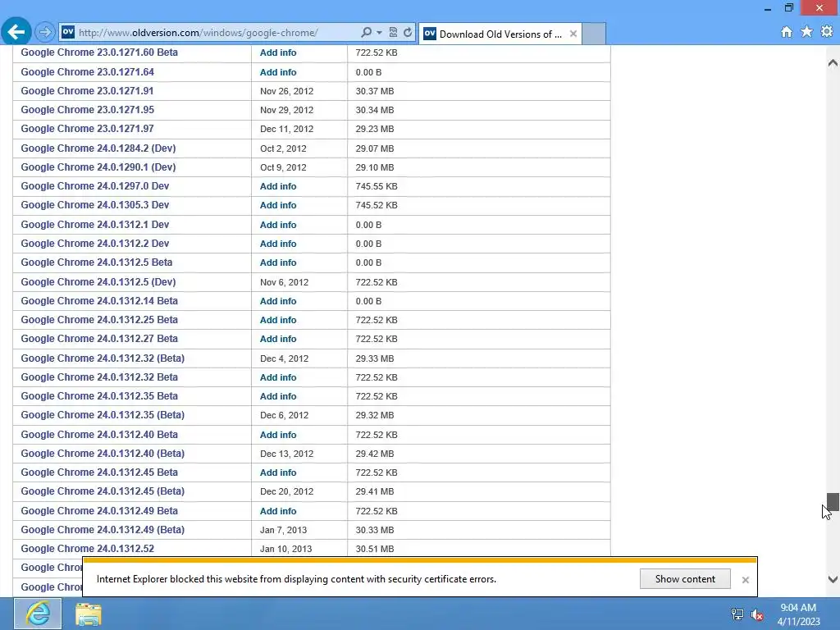This screenshot has height=630, width=840.
Task: Open Google Chrome 24.0.1312.45 (Beta) link
Action: pos(103,491)
